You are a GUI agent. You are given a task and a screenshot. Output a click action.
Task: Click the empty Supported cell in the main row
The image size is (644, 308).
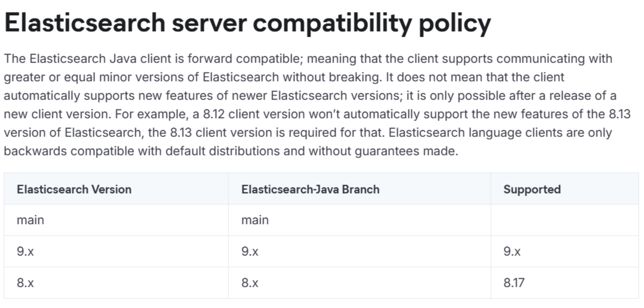[x=564, y=220]
